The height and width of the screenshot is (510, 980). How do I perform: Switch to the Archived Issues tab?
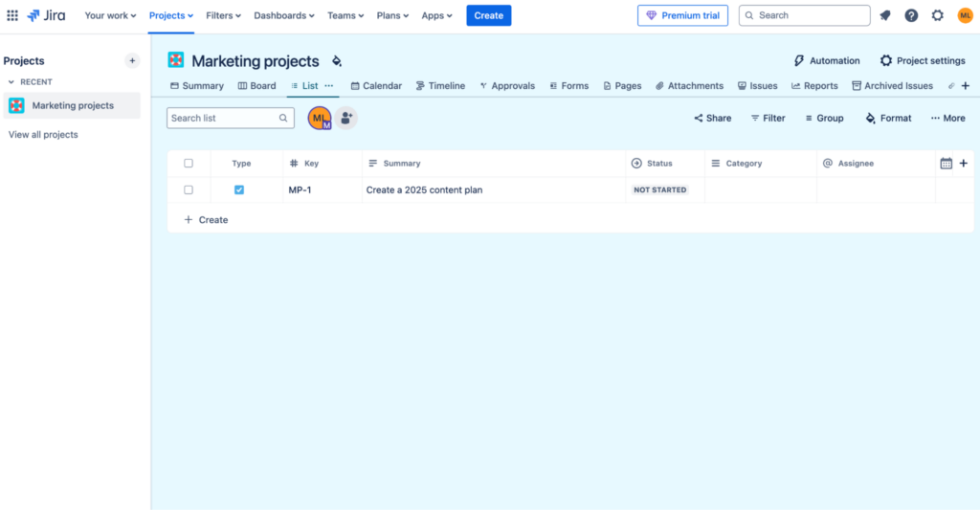(893, 85)
